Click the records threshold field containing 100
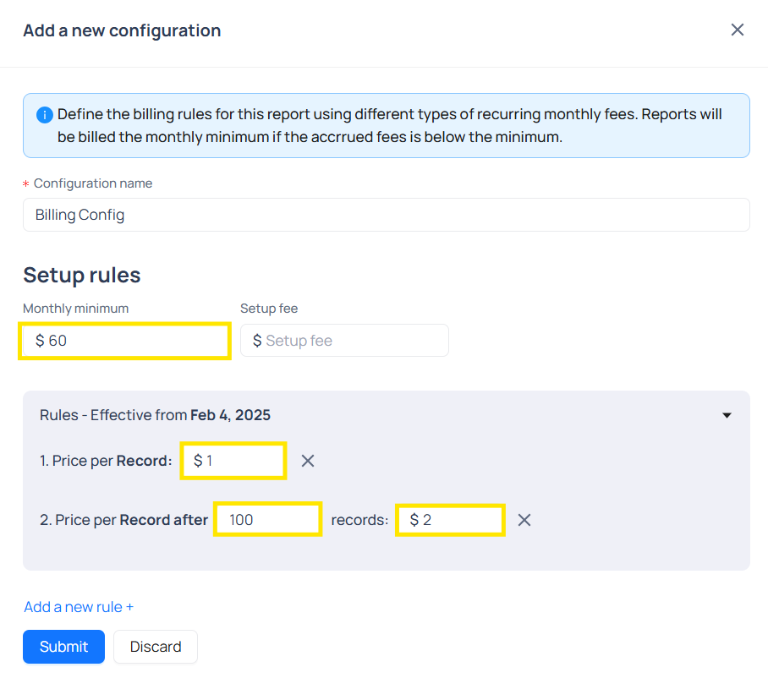Image resolution: width=768 pixels, height=700 pixels. (267, 520)
